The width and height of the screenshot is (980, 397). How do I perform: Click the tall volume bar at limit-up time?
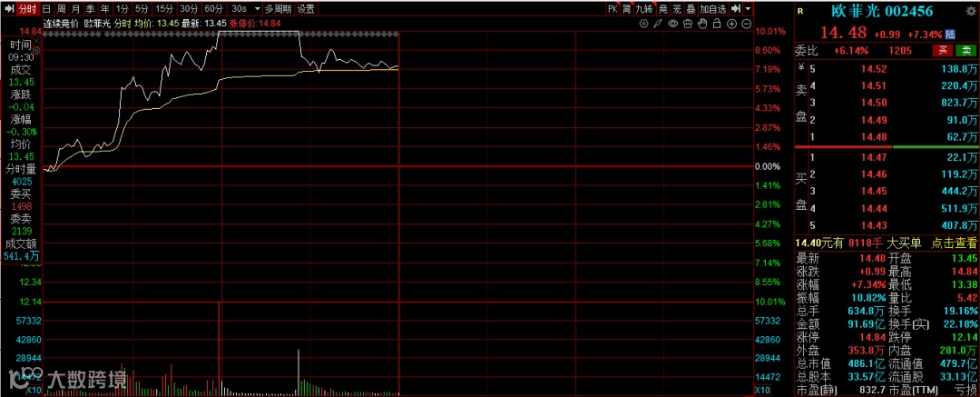pos(220,348)
